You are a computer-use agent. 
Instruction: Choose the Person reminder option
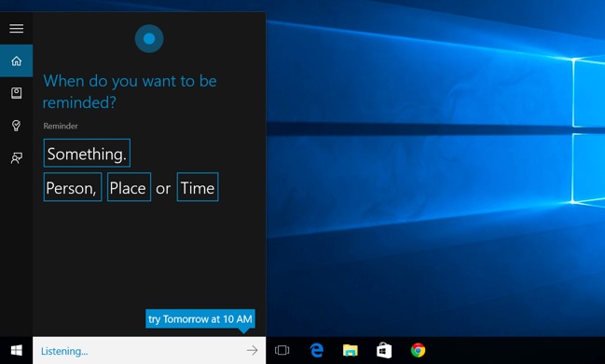pyautogui.click(x=73, y=187)
